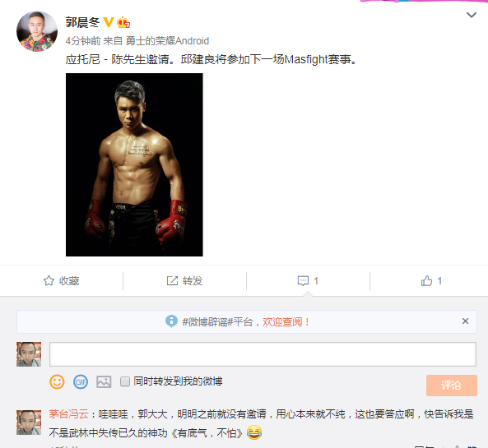The image size is (488, 448).
Task: Open the emoji smiley picker
Action: pos(57,381)
